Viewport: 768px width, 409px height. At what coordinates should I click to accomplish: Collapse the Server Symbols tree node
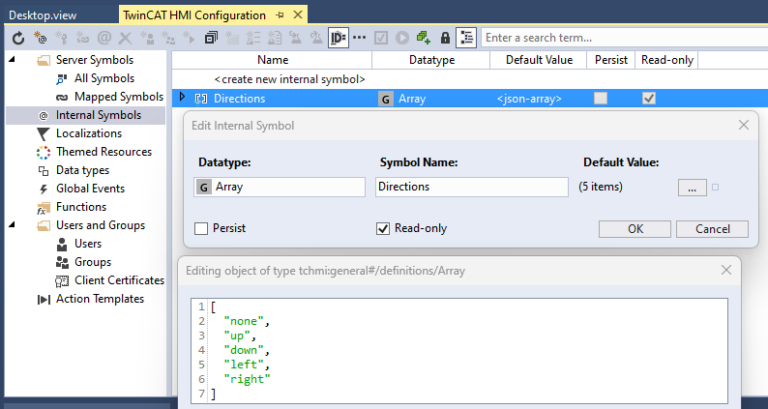pos(12,60)
